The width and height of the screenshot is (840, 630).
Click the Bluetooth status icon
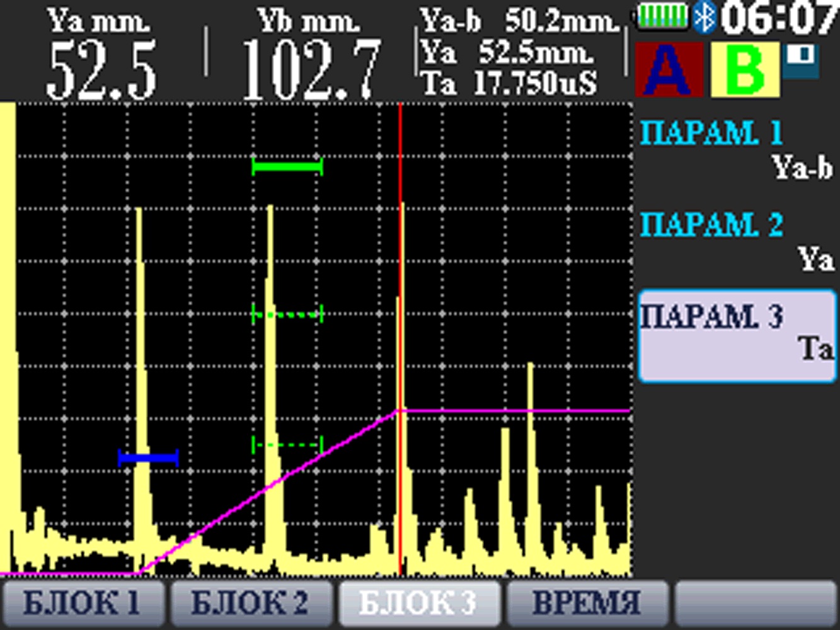[x=704, y=17]
